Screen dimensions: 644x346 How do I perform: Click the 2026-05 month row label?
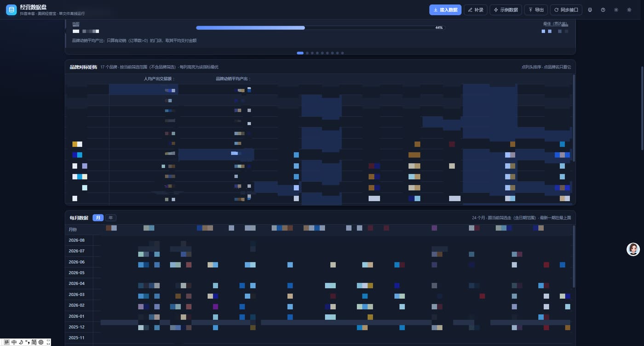point(77,272)
